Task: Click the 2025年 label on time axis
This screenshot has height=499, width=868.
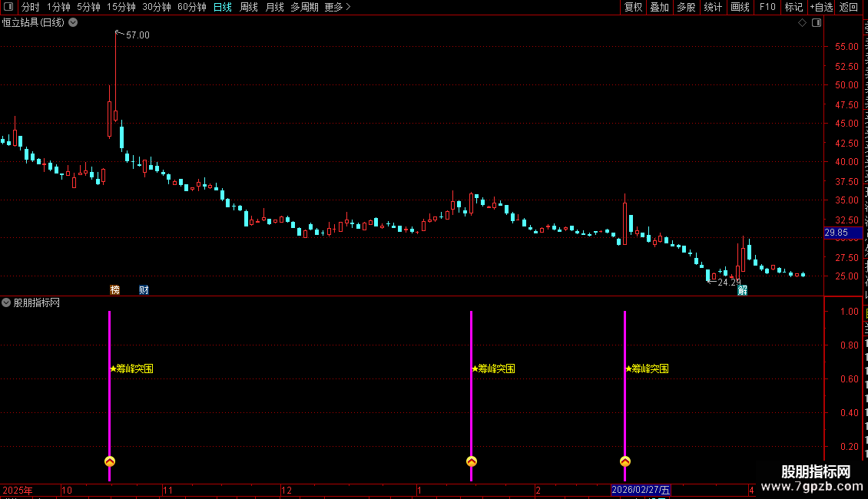Action: point(18,490)
